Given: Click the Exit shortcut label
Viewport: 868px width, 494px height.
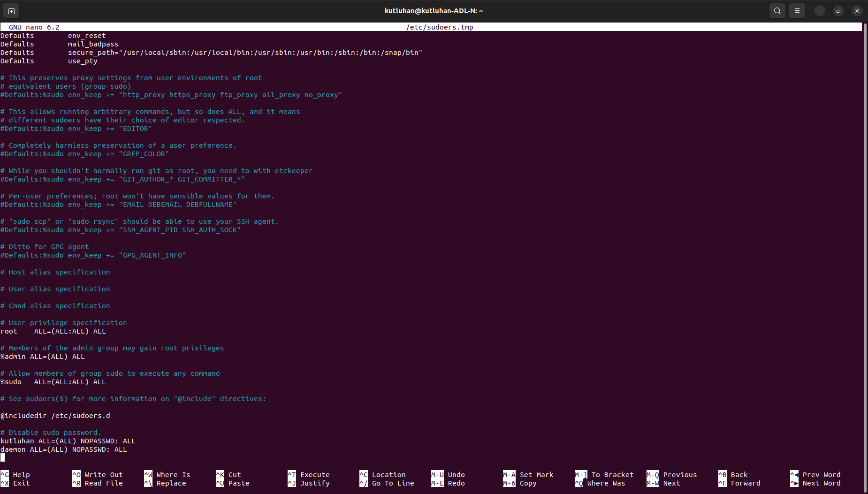Looking at the screenshot, I should tap(21, 483).
